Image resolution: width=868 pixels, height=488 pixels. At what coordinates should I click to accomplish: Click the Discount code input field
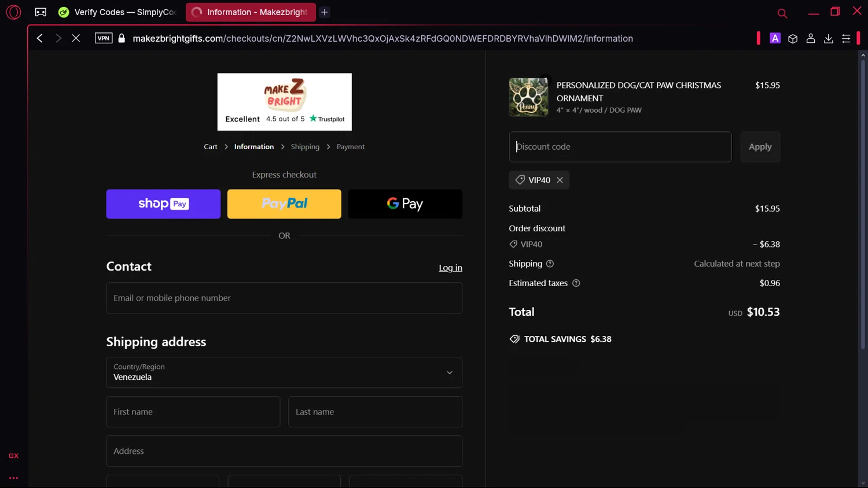tap(620, 147)
